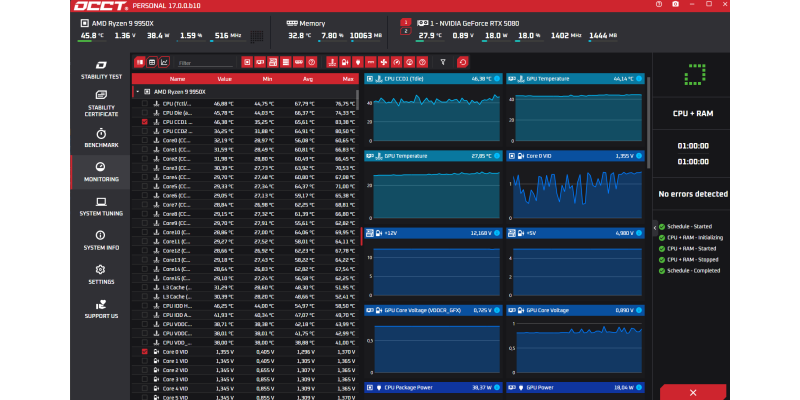The width and height of the screenshot is (800, 400).
Task: Click the color dot on Core 0 VID graph
Action: coord(639,156)
